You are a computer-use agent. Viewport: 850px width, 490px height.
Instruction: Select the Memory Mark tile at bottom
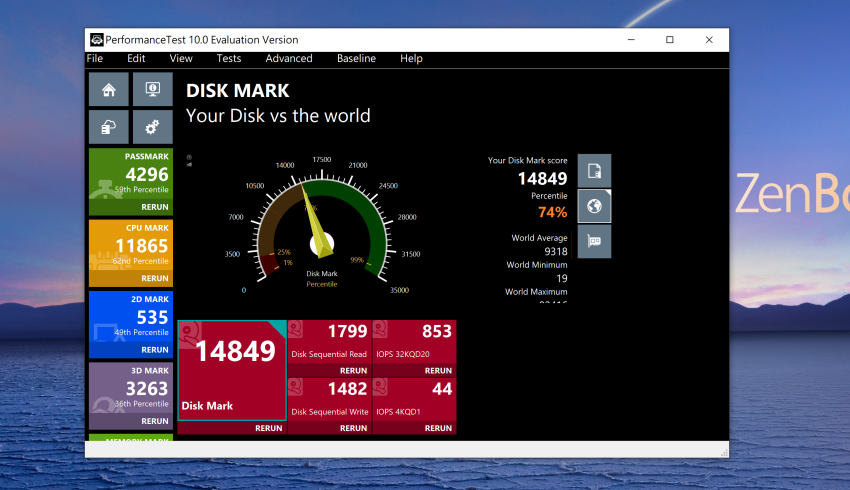click(131, 437)
